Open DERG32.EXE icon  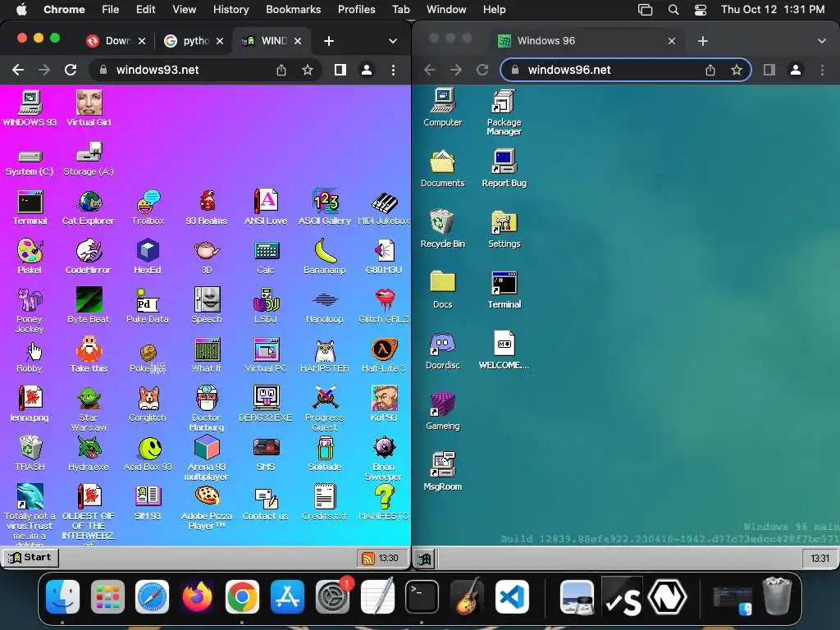coord(266,404)
